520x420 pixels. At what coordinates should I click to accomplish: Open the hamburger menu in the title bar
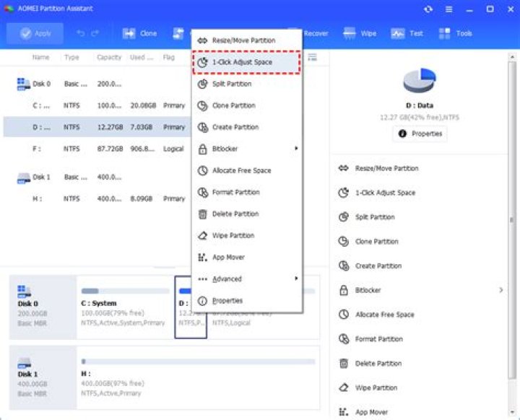pos(450,9)
